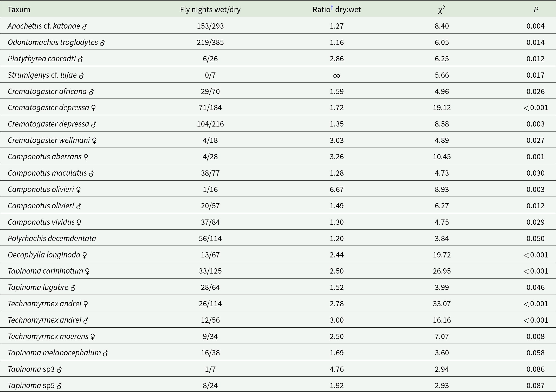Select the Anochetus cf. katonae row name
This screenshot has width=556, height=392.
(x=44, y=26)
